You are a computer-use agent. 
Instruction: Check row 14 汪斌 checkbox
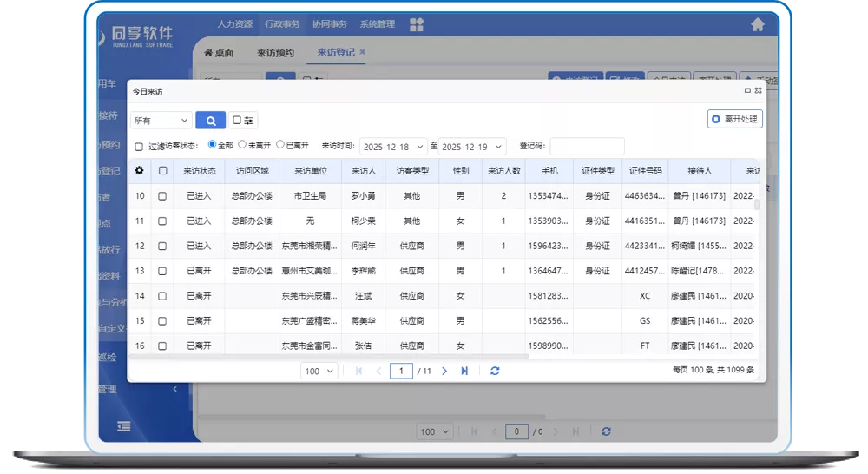[x=162, y=296]
